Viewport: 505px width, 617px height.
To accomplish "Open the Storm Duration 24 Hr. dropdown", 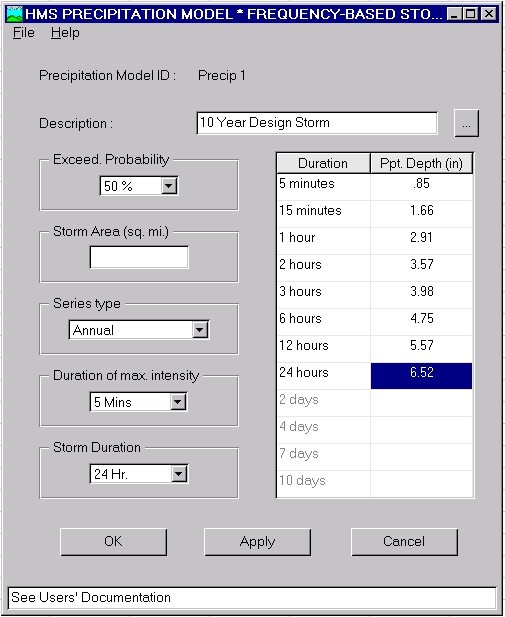I will [x=139, y=474].
